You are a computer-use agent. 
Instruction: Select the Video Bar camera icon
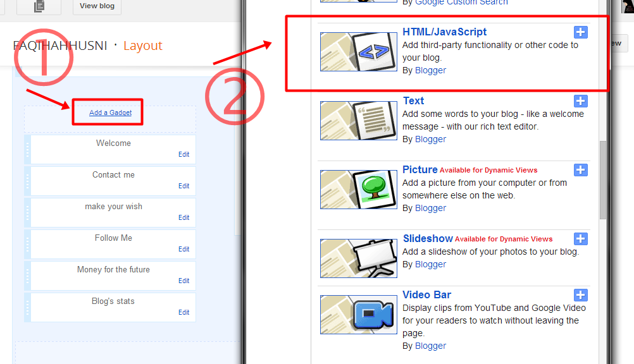(x=358, y=314)
